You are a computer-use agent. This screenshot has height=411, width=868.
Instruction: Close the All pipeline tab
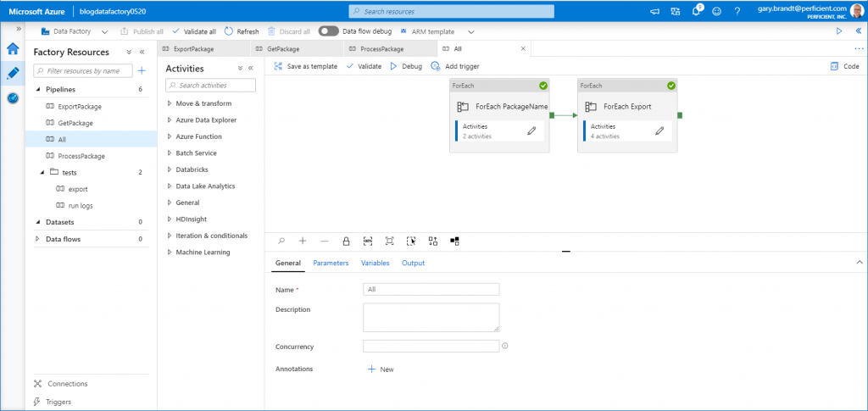[x=523, y=48]
